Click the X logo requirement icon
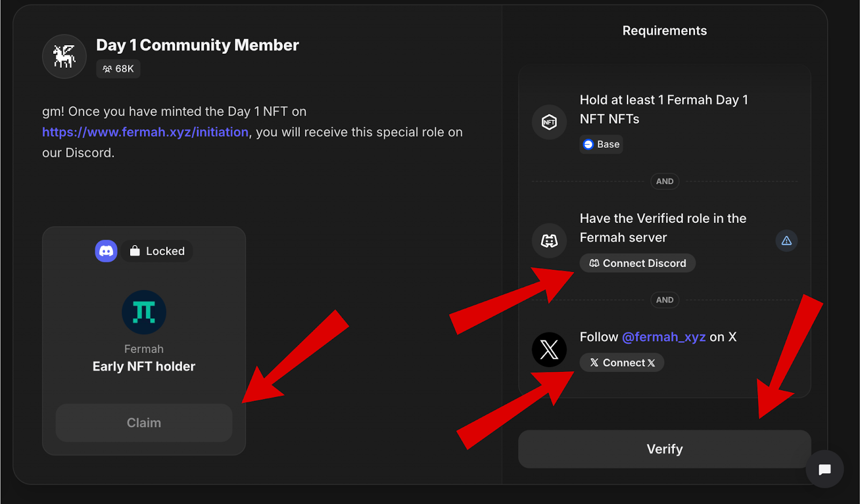860x504 pixels. click(549, 350)
